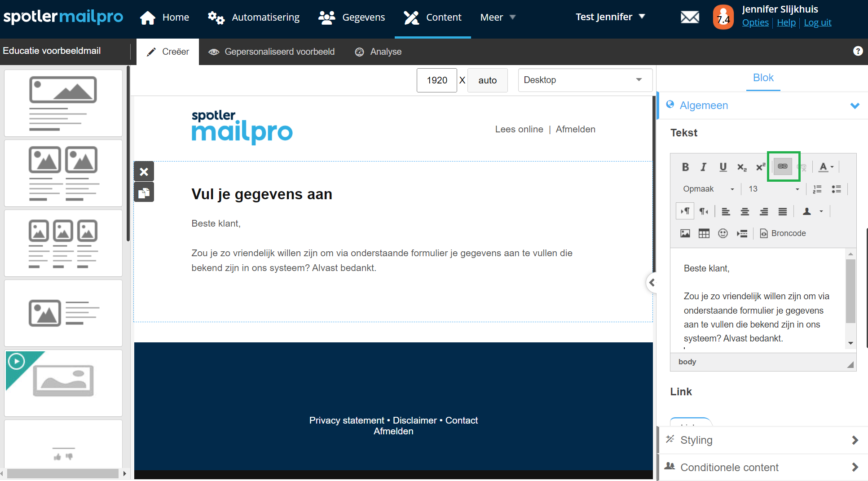
Task: Click the Broncode source button
Action: [x=783, y=233]
